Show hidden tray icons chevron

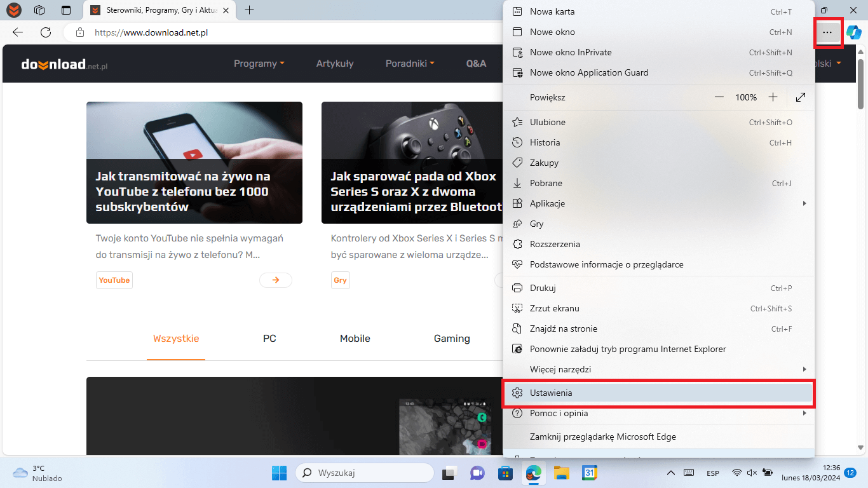pos(670,473)
